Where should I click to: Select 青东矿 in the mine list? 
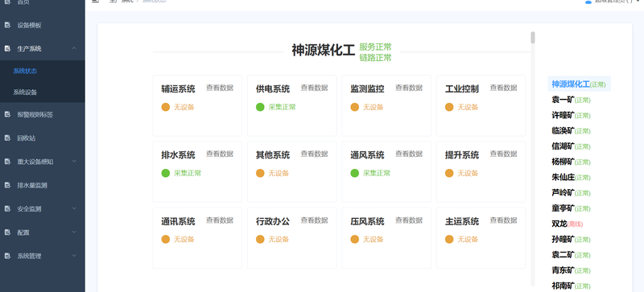[572, 270]
